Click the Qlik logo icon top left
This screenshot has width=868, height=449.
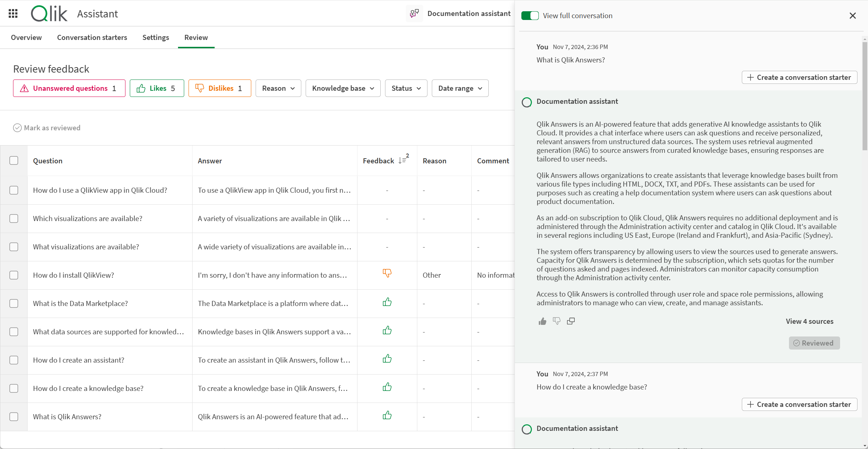click(x=49, y=13)
